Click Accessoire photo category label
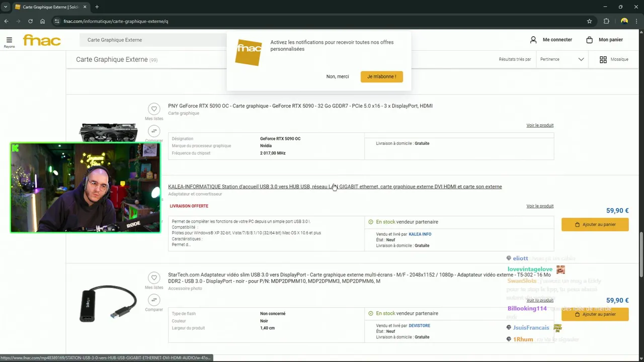This screenshot has height=362, width=644. click(185, 289)
